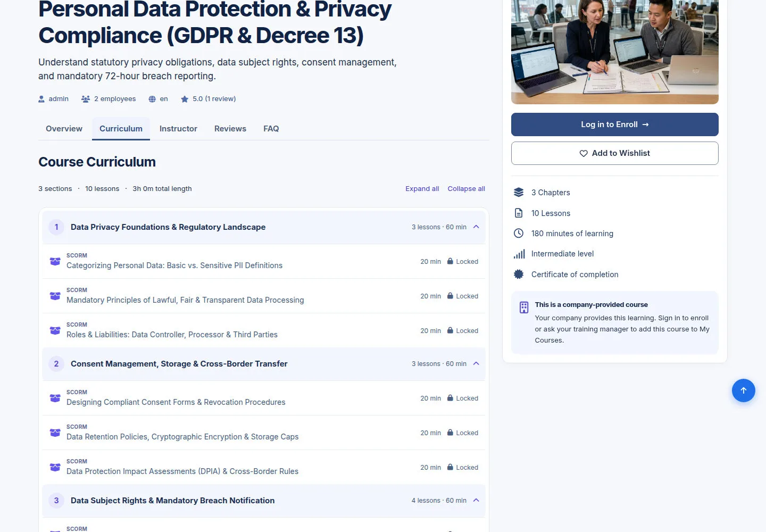Click the star rating icon

pyautogui.click(x=185, y=99)
